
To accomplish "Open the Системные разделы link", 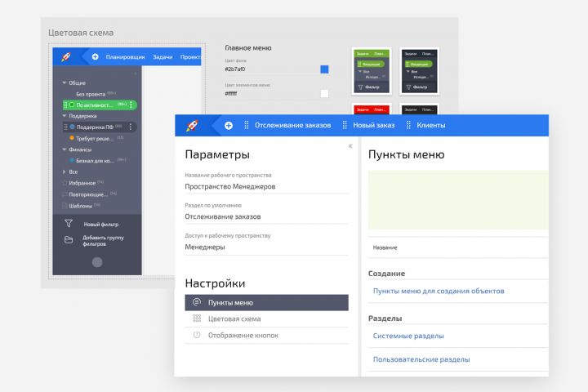I will point(408,336).
